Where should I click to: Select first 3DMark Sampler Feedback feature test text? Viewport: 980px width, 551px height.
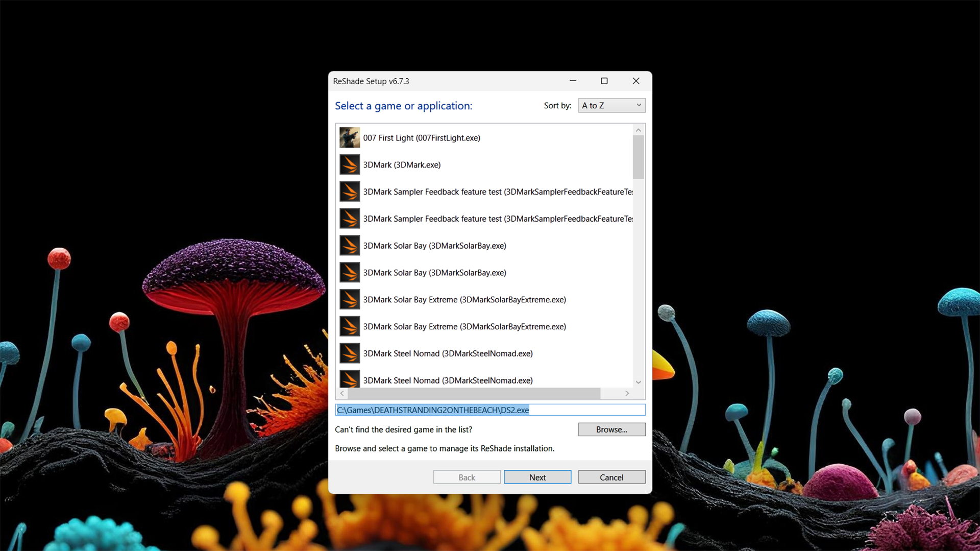click(498, 192)
